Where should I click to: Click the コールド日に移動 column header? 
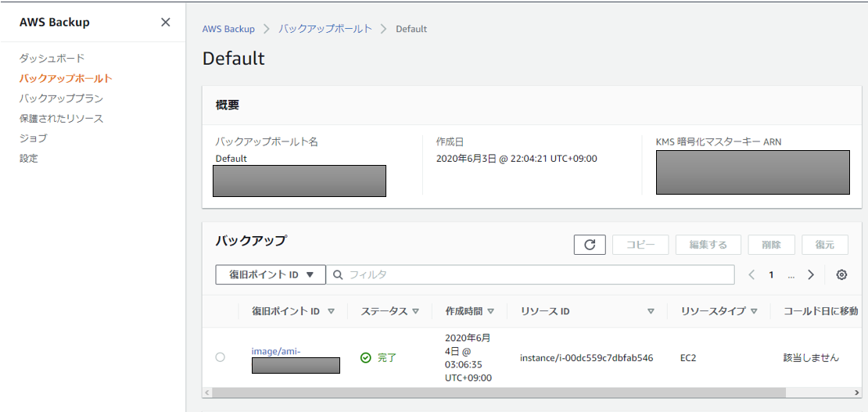(x=821, y=311)
